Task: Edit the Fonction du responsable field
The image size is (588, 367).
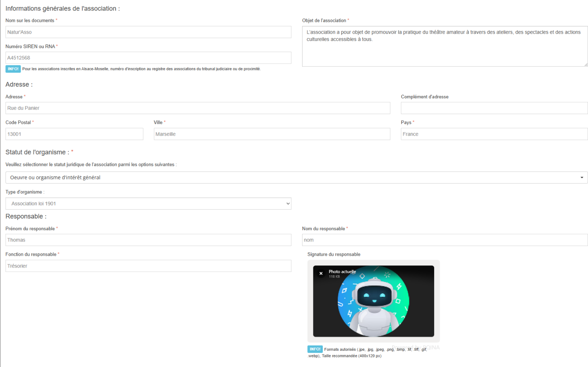Action: click(x=148, y=266)
